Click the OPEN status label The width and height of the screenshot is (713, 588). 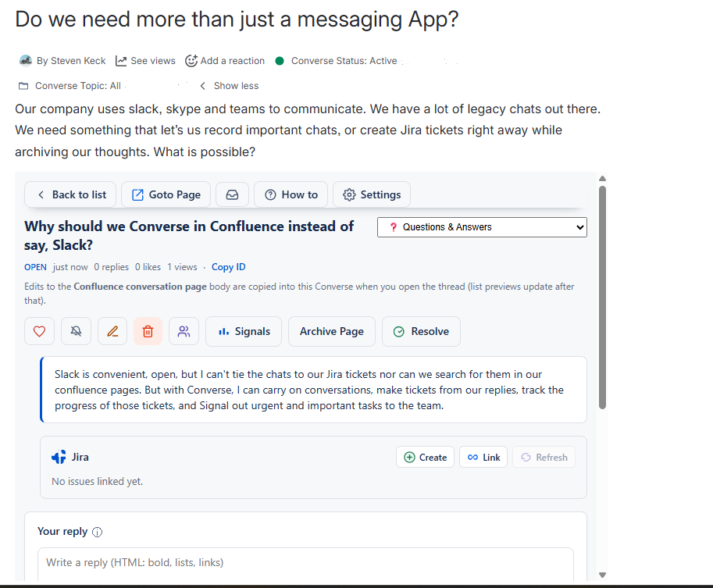[35, 267]
